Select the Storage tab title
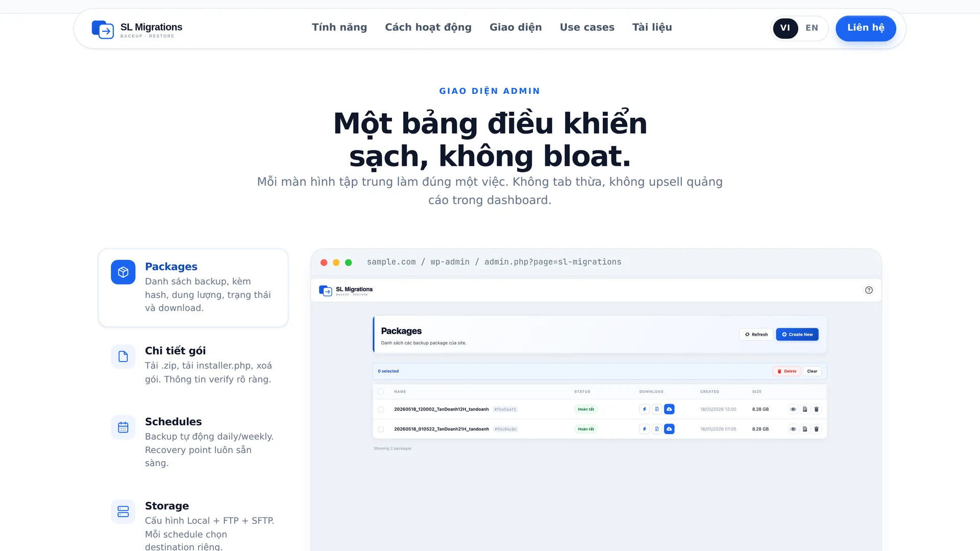This screenshot has width=980, height=551. click(x=167, y=506)
